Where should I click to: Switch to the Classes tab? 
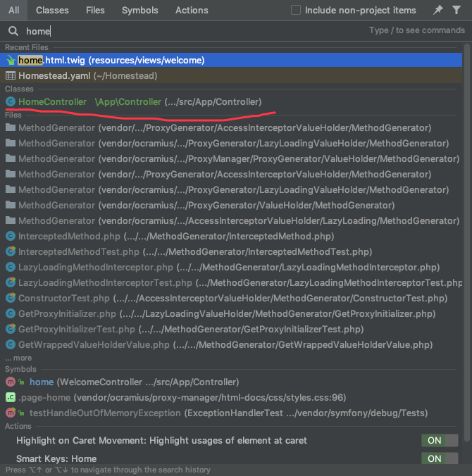point(52,11)
